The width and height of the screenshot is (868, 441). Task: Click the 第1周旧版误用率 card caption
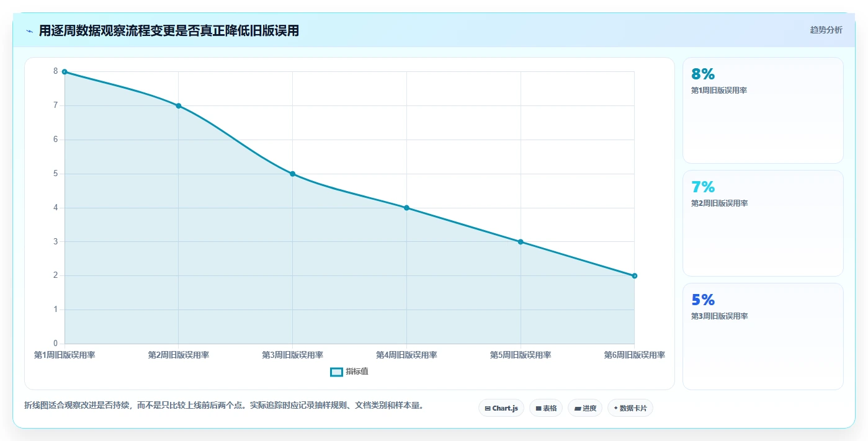[719, 91]
